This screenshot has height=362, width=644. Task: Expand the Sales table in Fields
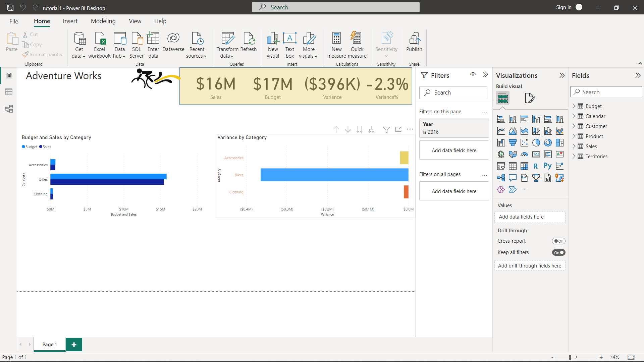click(x=575, y=146)
